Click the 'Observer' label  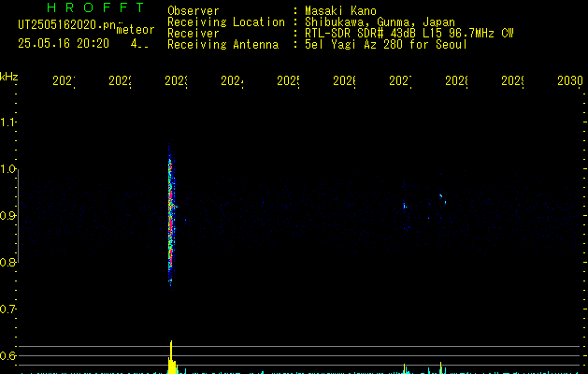194,11
